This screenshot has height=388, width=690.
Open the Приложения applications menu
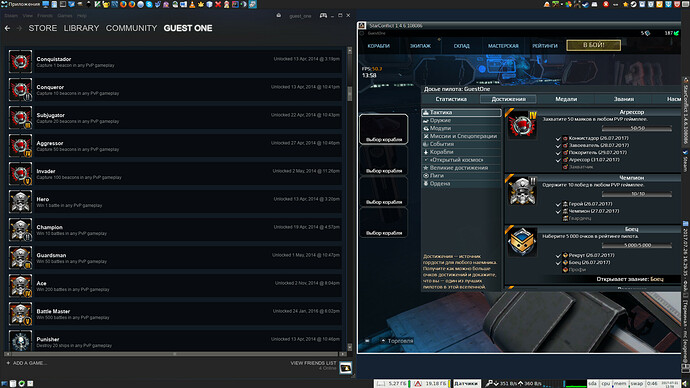pyautogui.click(x=21, y=4)
